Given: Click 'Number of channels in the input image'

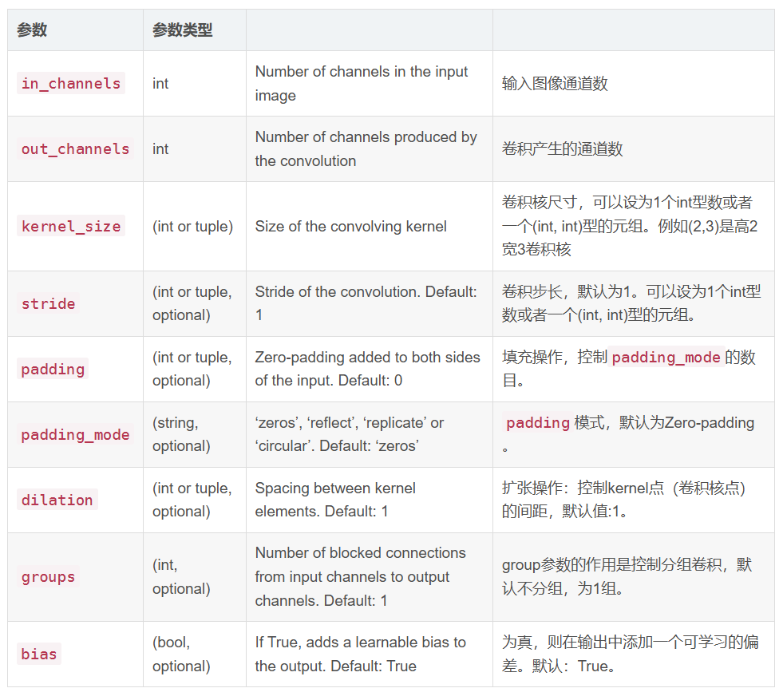Looking at the screenshot, I should tap(362, 83).
